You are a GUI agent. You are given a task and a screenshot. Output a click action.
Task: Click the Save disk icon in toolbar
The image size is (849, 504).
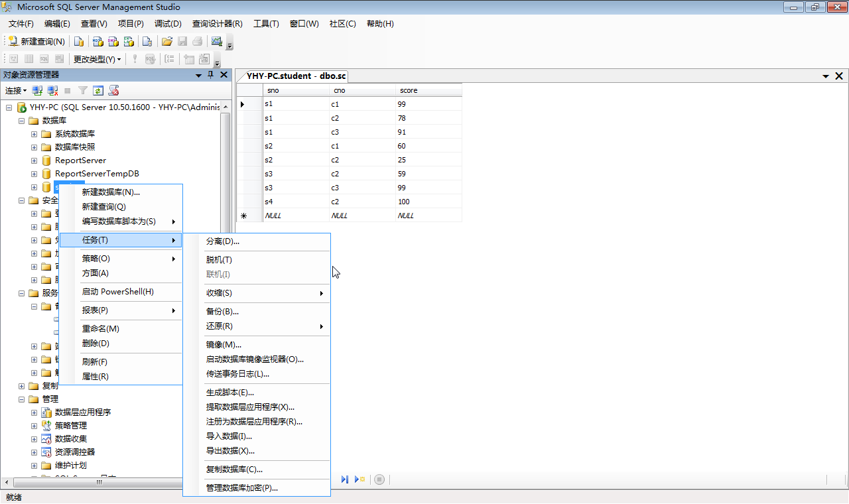tap(182, 41)
